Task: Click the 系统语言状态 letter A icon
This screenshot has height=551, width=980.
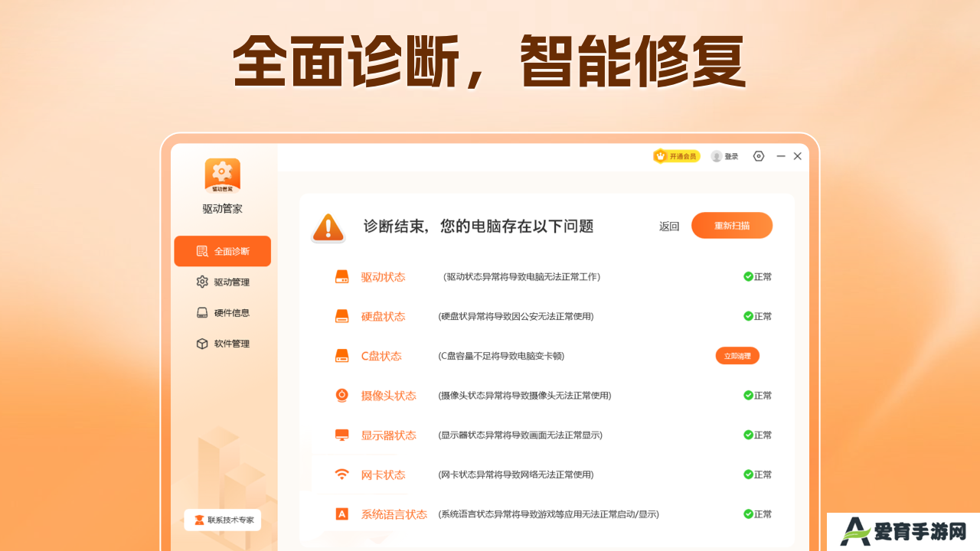Action: 342,514
